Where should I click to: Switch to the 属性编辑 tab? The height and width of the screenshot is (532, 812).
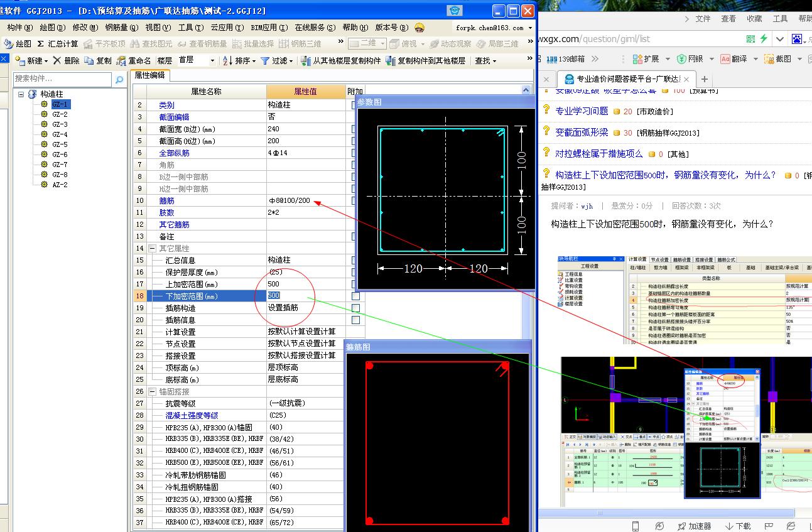(x=149, y=75)
